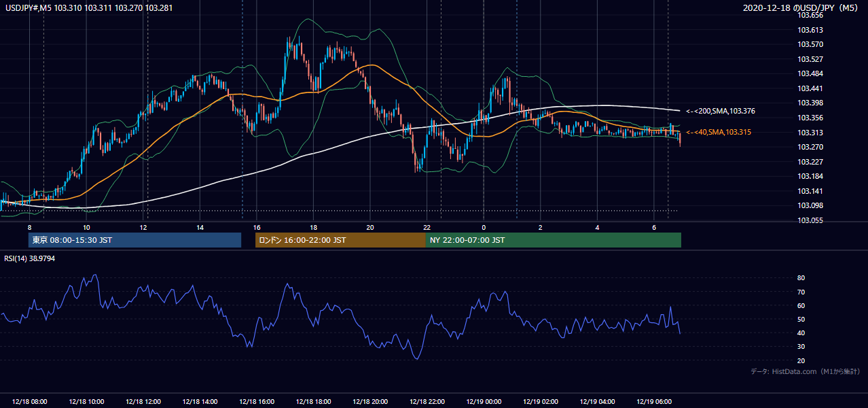Click the 12/18 16:00 time label
The height and width of the screenshot is (408, 868).
pyautogui.click(x=257, y=402)
